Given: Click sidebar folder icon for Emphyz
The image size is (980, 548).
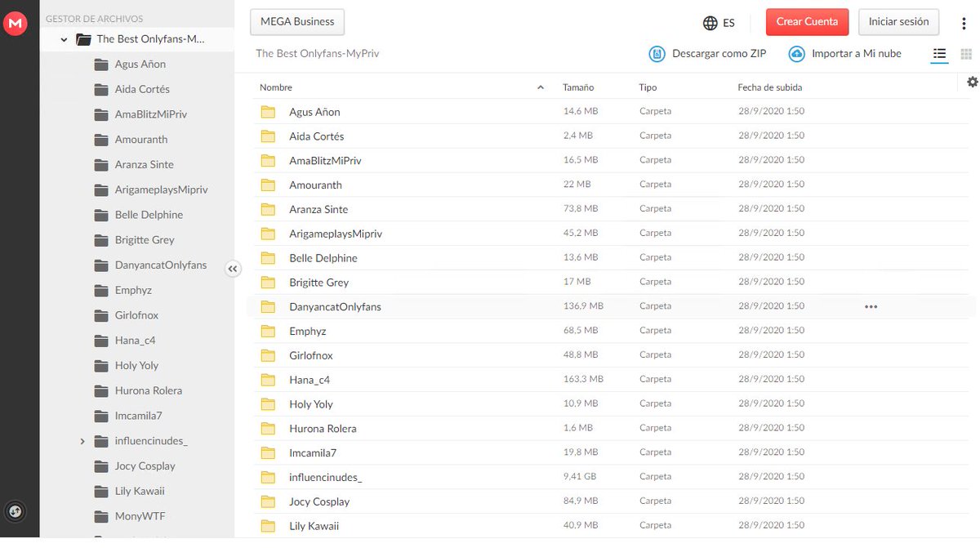Looking at the screenshot, I should coord(101,290).
